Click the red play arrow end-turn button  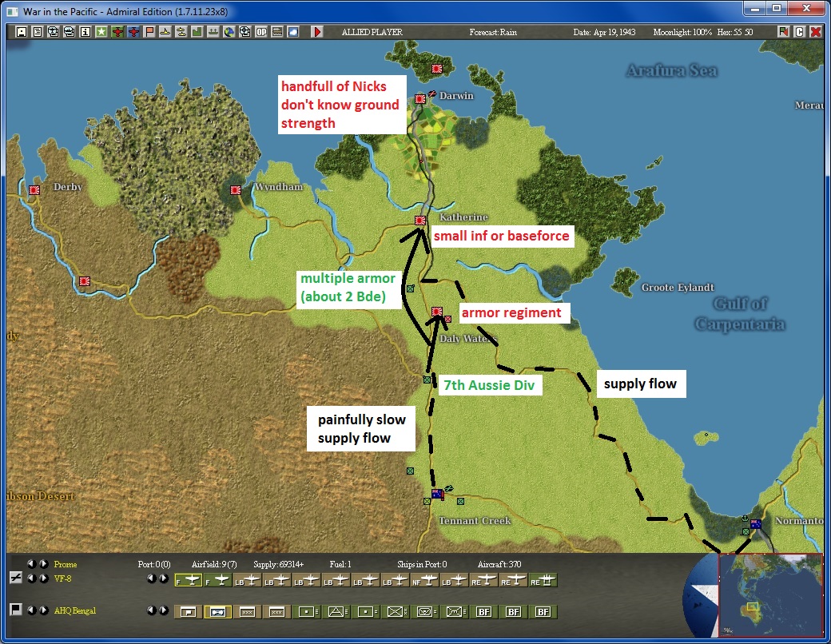[317, 32]
